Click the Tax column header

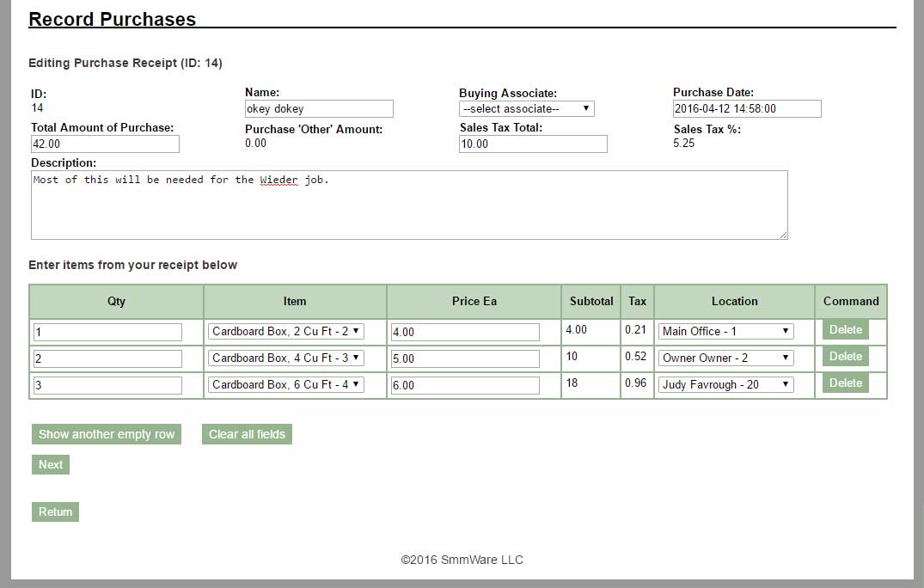(637, 301)
